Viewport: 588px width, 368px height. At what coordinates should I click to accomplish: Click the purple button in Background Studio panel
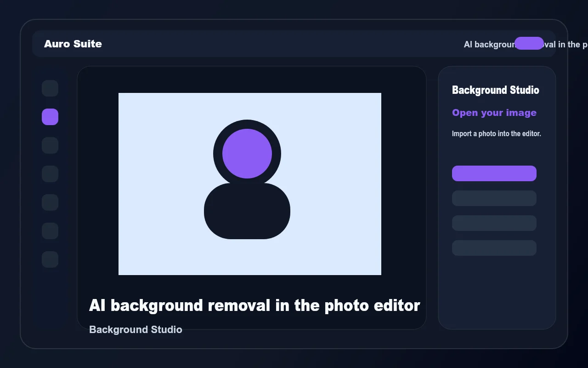(x=494, y=173)
